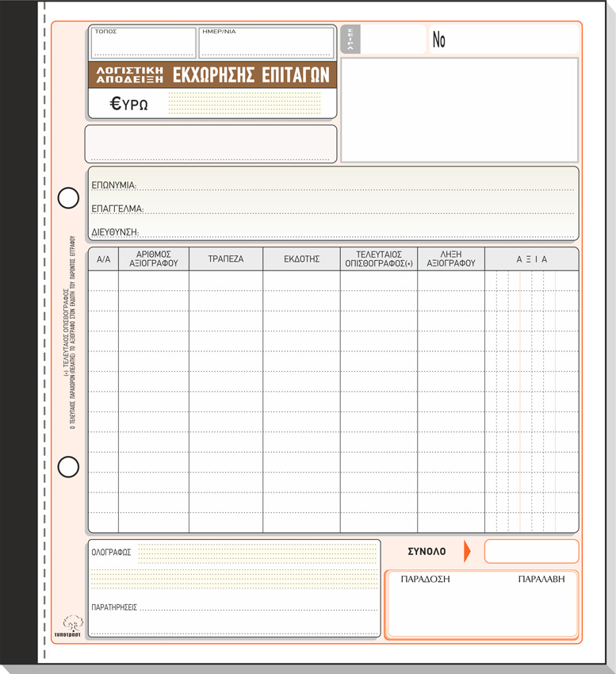
Task: Select the ΤΟΠΟΣ field
Action: [x=143, y=44]
